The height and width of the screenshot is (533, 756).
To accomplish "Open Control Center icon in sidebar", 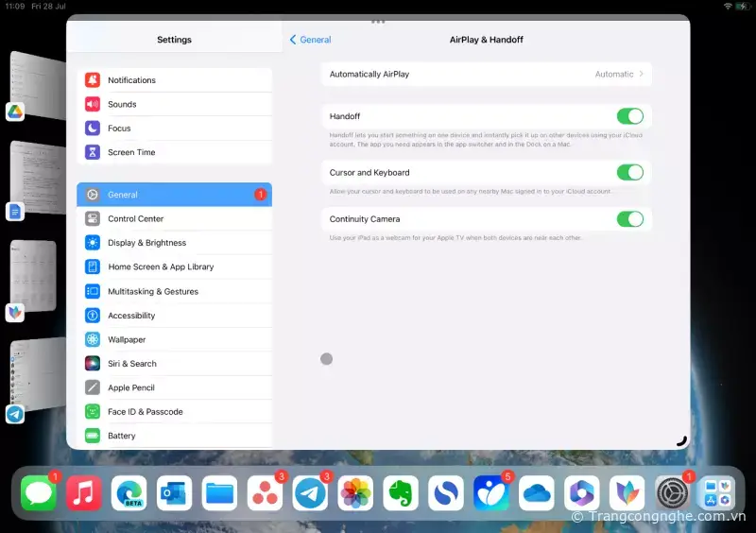I will (x=93, y=218).
